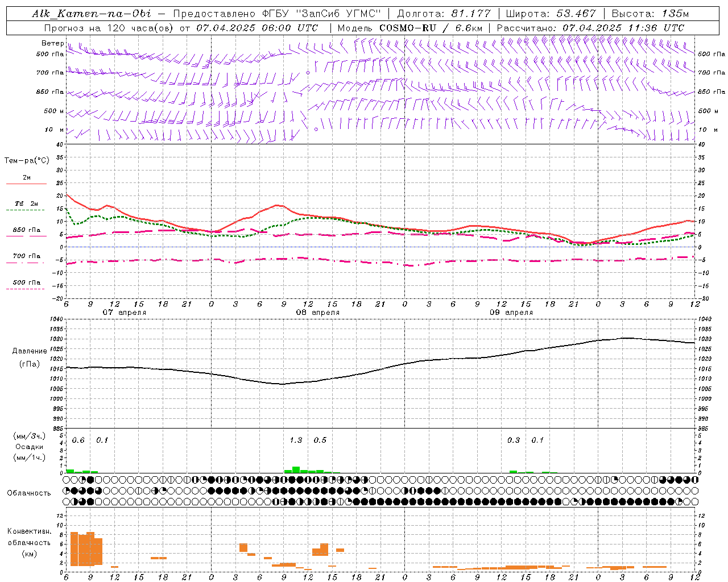The height and width of the screenshot is (582, 728).
Task: Click the 0.6 precipitation amount
Action: [78, 440]
